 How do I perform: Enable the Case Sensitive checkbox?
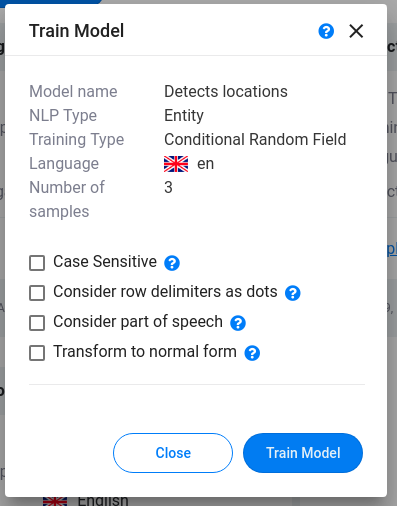click(37, 263)
